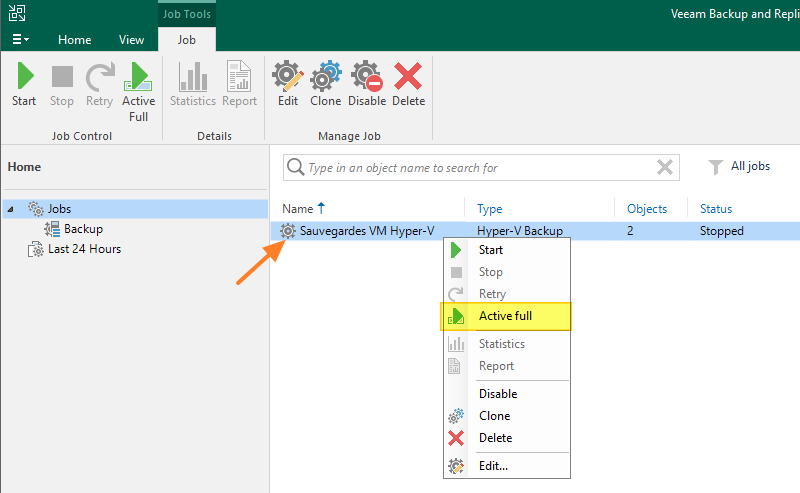Click the magnifier search icon
The width and height of the screenshot is (800, 493).
pyautogui.click(x=295, y=167)
